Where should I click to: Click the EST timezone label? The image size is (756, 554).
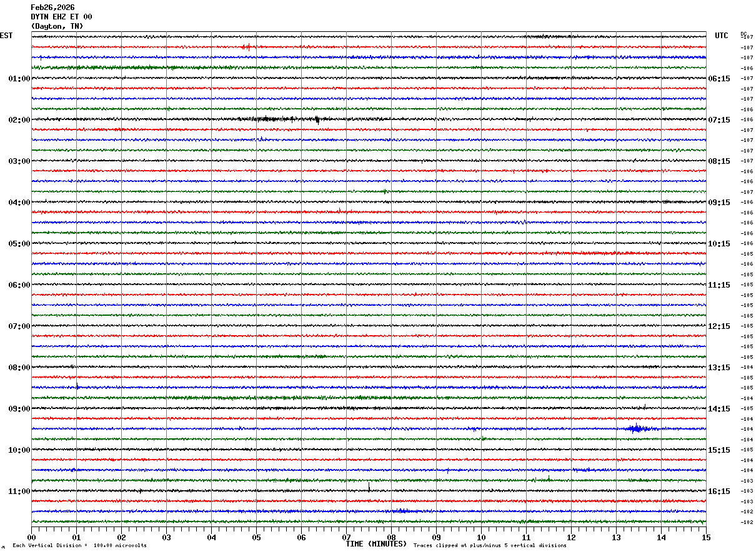(x=6, y=36)
